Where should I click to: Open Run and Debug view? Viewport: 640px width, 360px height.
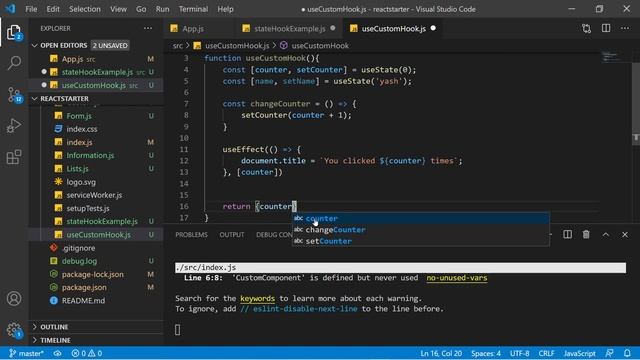[x=14, y=126]
